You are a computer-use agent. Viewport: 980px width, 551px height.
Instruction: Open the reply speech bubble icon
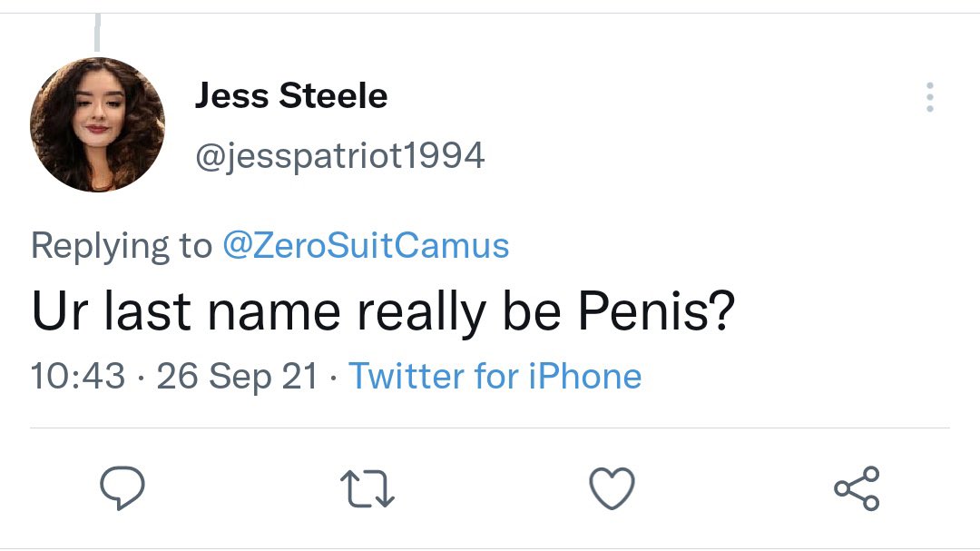(122, 487)
